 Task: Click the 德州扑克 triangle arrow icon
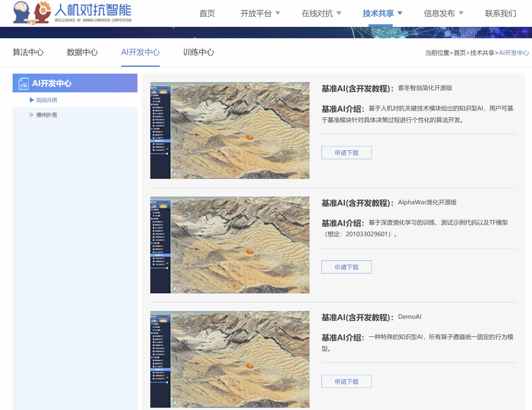31,115
